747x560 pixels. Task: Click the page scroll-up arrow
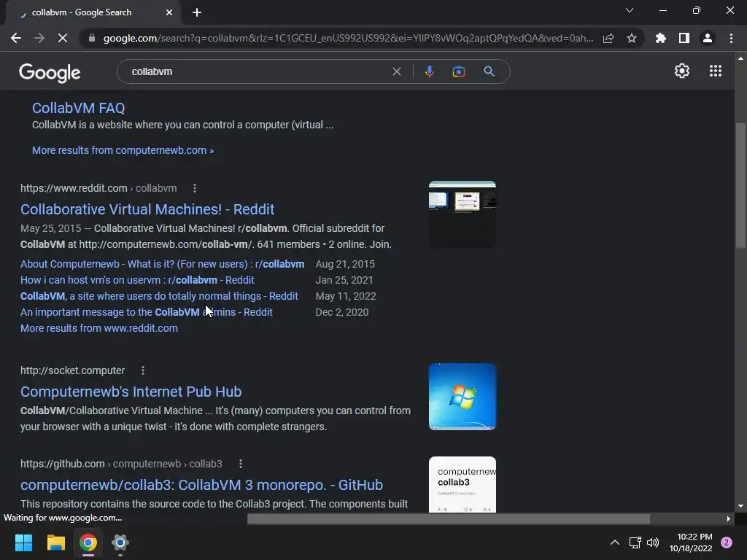(740, 58)
